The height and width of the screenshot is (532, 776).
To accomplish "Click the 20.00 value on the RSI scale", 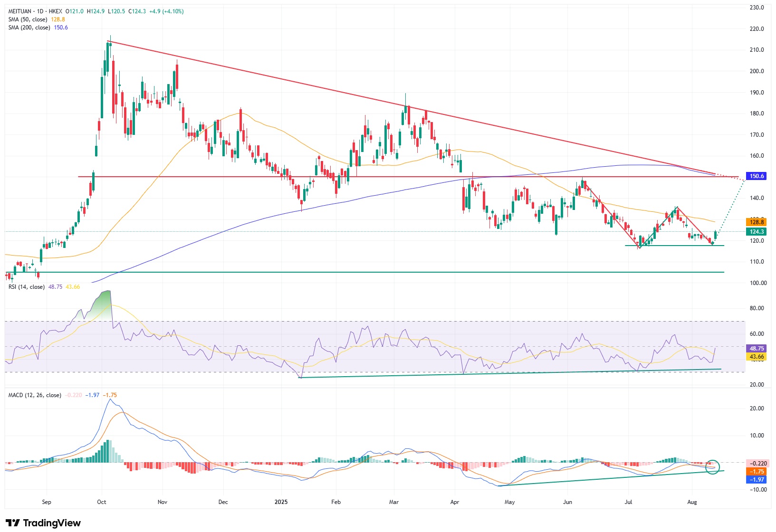I will pos(757,385).
